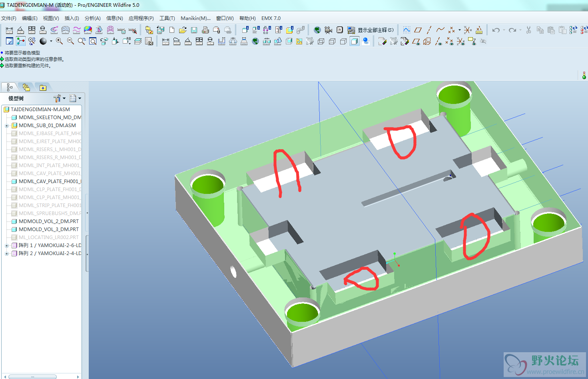
Task: Select TAIDENGDIMIAN-M.ASM in model tree
Action: (40, 109)
